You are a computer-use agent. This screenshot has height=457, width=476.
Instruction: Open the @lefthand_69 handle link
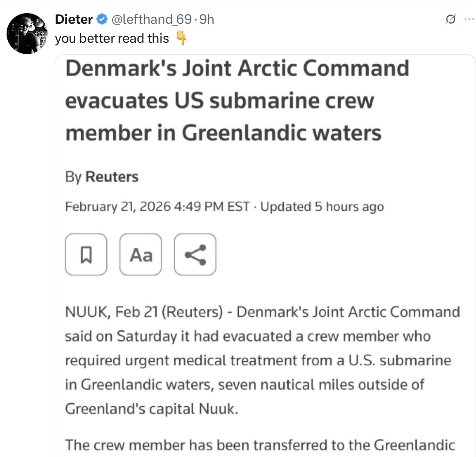[x=151, y=19]
